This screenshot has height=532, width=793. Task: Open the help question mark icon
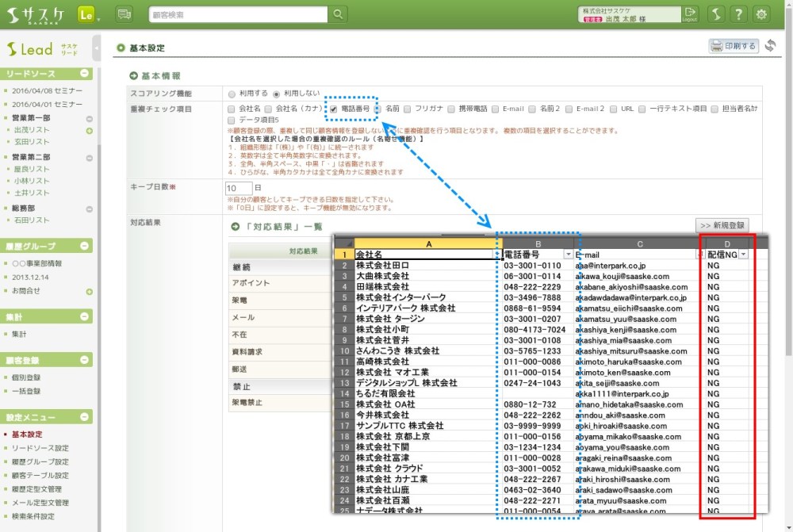[738, 14]
